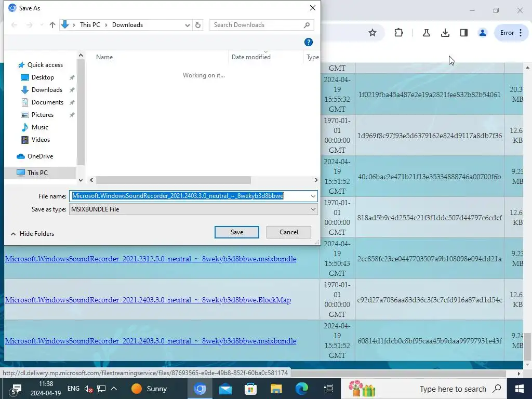Open Chrome profile avatar
The width and height of the screenshot is (532, 399).
click(483, 33)
